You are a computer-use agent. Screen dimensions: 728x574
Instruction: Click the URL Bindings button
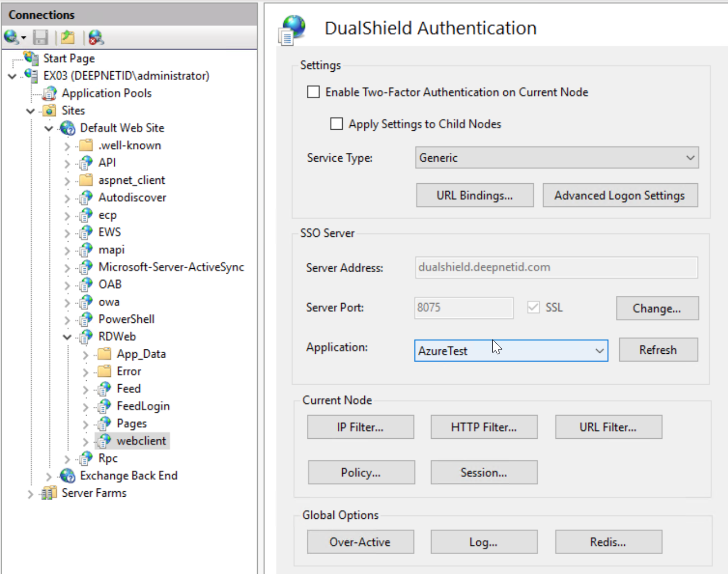tap(475, 195)
